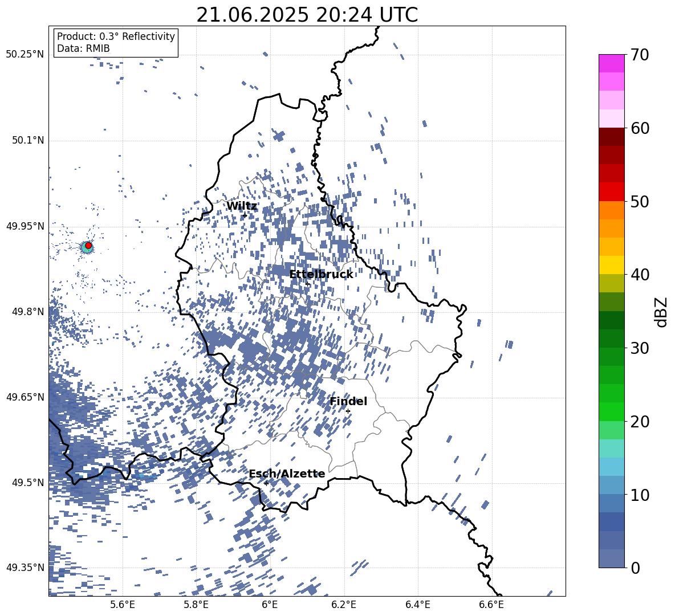This screenshot has width=675, height=616.
Task: Click the 'Data: RMIB' text
Action: [83, 48]
